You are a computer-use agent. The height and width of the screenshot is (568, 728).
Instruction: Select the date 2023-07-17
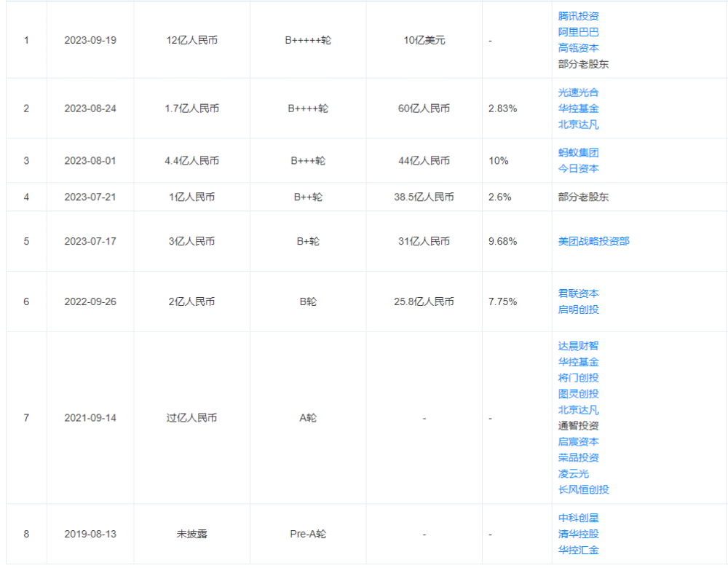90,242
